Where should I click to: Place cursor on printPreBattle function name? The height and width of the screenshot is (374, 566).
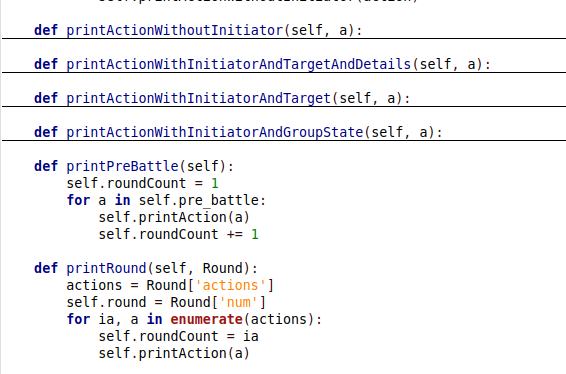pos(122,166)
